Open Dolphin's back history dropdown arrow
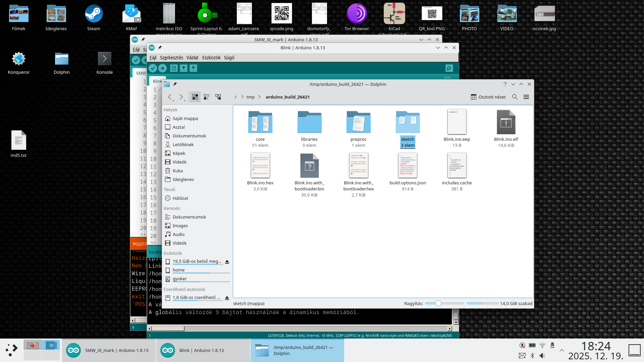The image size is (644, 362). point(173,100)
